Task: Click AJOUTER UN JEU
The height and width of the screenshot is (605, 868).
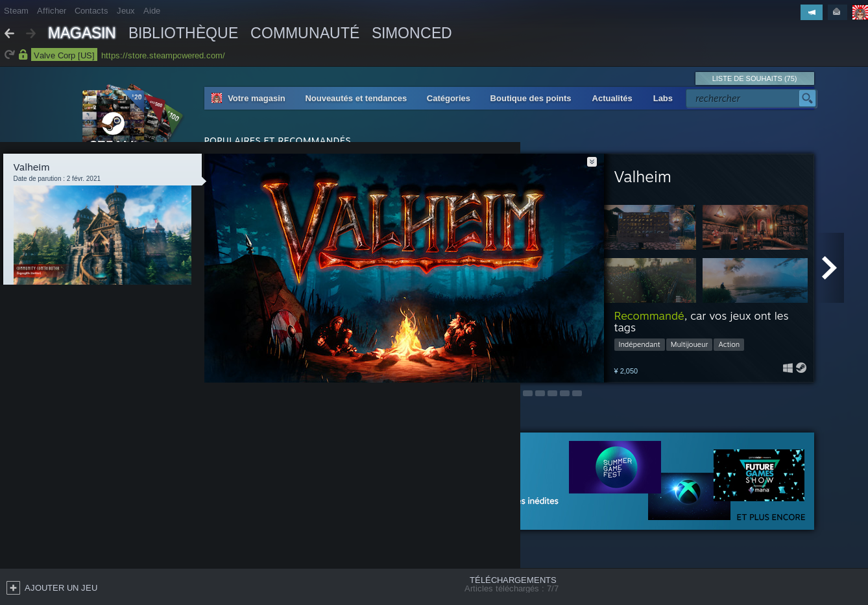Action: click(61, 587)
